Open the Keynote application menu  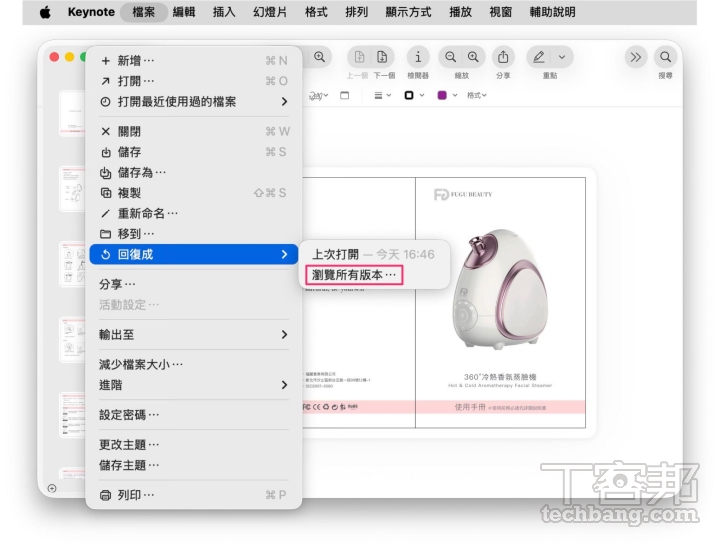91,12
